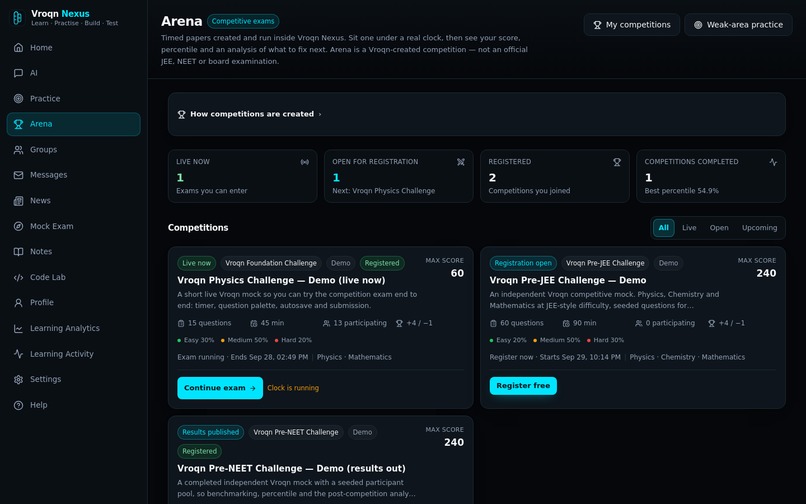Open Messages in the sidebar
This screenshot has height=504, width=806.
tap(74, 175)
